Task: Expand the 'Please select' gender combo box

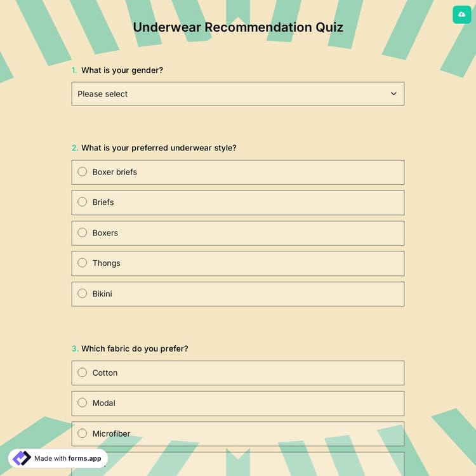Action: pyautogui.click(x=237, y=94)
